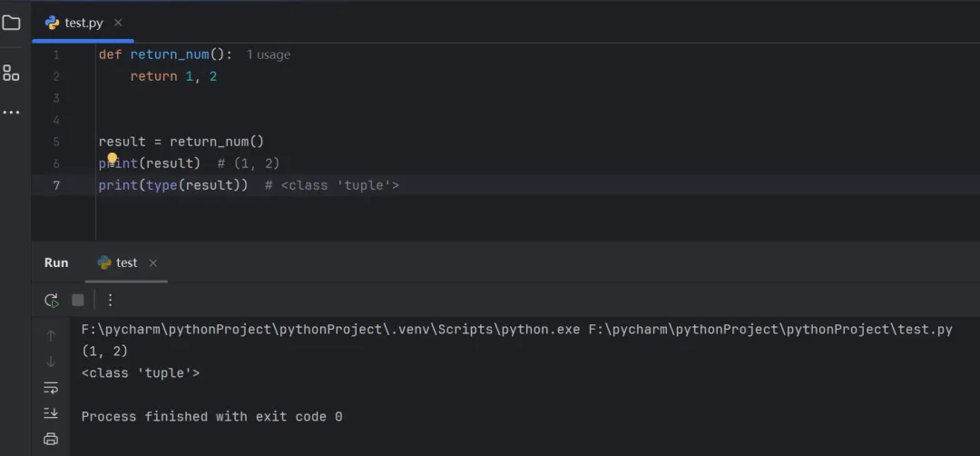Screen dimensions: 980x456
Task: Click the Stop process square button
Action: 78,300
